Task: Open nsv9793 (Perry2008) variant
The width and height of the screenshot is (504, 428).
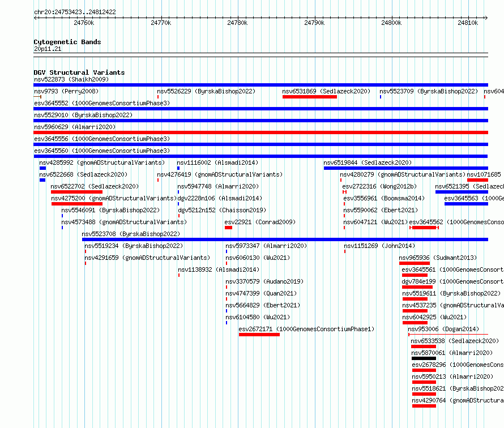Action: 66,91
